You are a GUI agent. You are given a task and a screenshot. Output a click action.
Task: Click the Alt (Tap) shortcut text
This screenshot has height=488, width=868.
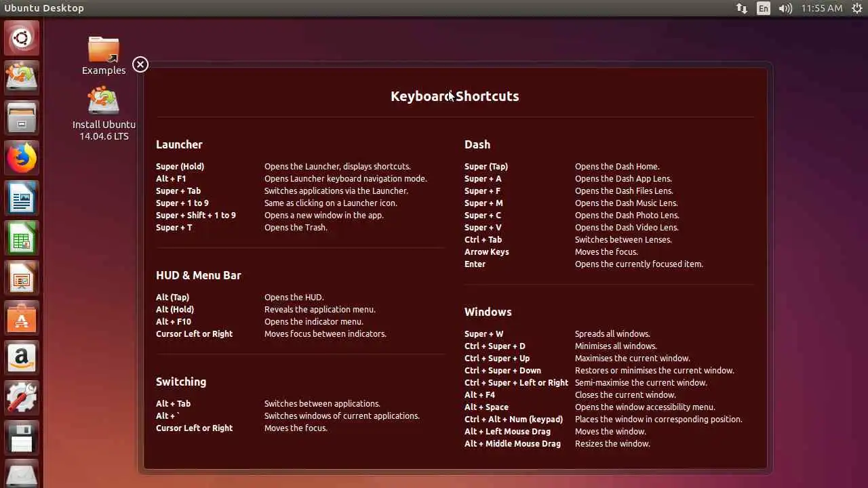pos(172,297)
